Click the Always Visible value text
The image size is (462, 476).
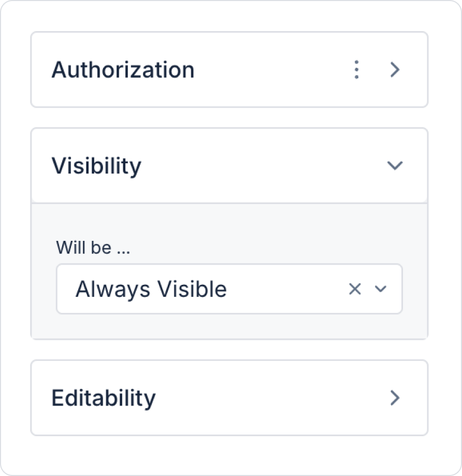point(151,289)
